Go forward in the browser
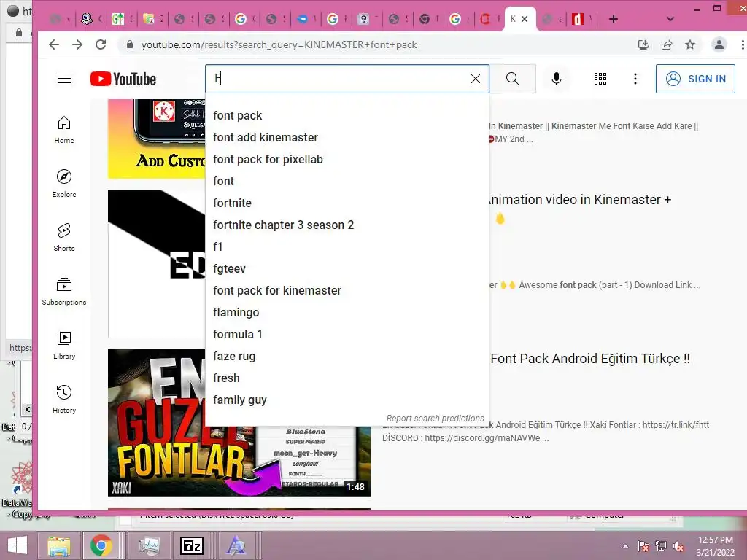The height and width of the screenshot is (560, 747). tap(77, 44)
